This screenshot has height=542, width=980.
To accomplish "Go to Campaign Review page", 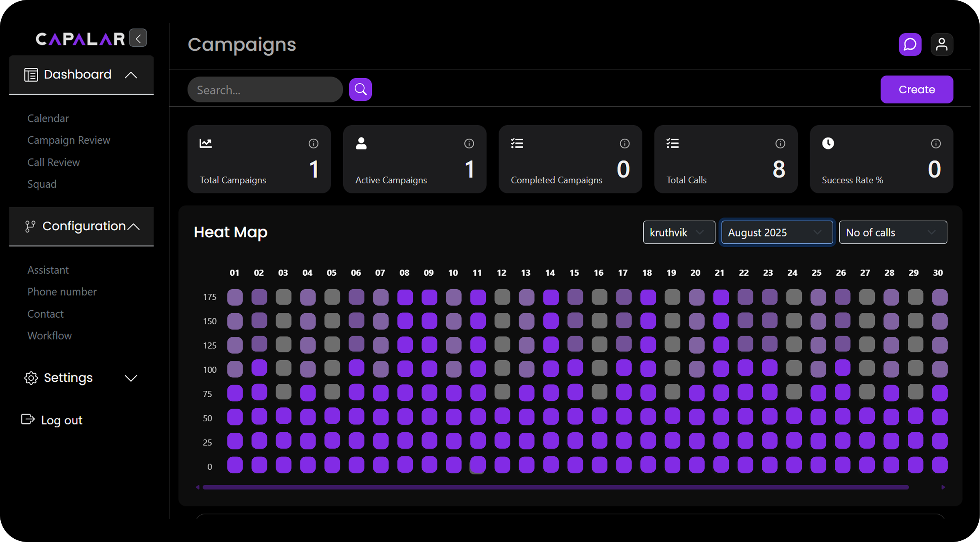I will (68, 140).
